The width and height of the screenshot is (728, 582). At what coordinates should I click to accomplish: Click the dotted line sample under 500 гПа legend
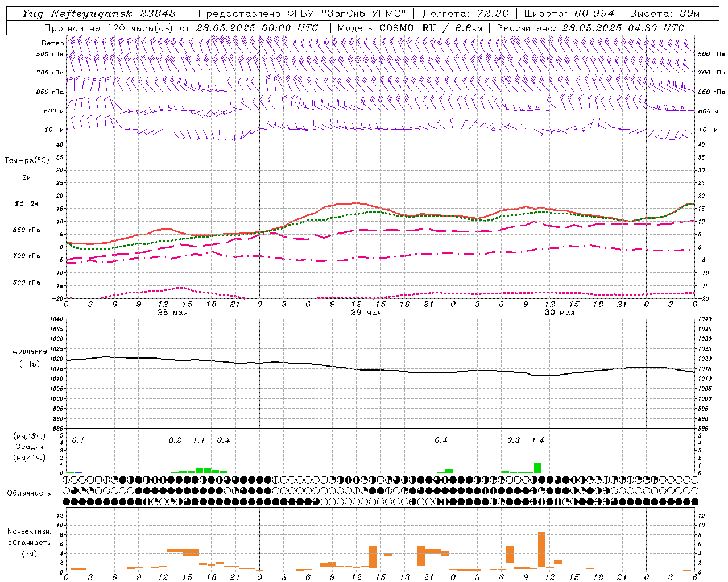[x=26, y=289]
